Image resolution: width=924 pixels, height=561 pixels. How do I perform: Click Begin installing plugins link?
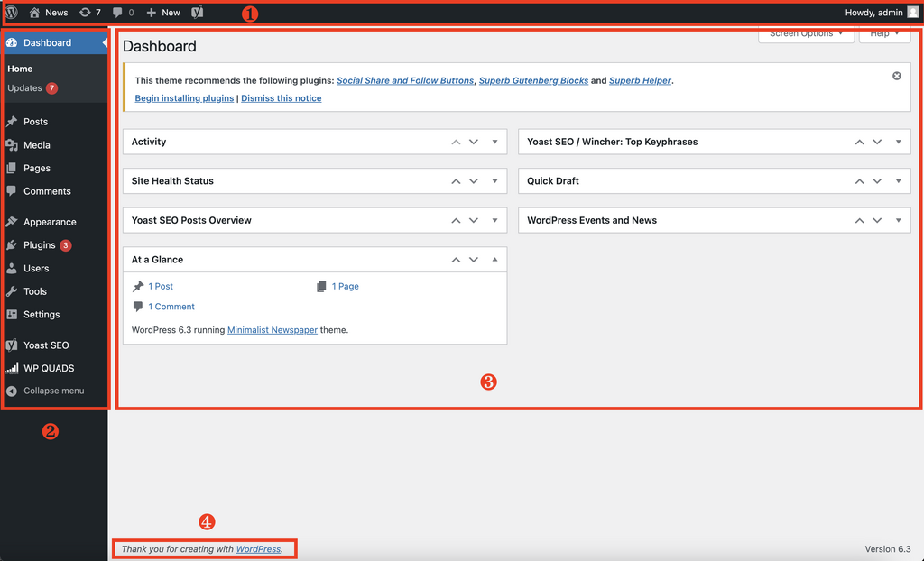[x=184, y=98]
